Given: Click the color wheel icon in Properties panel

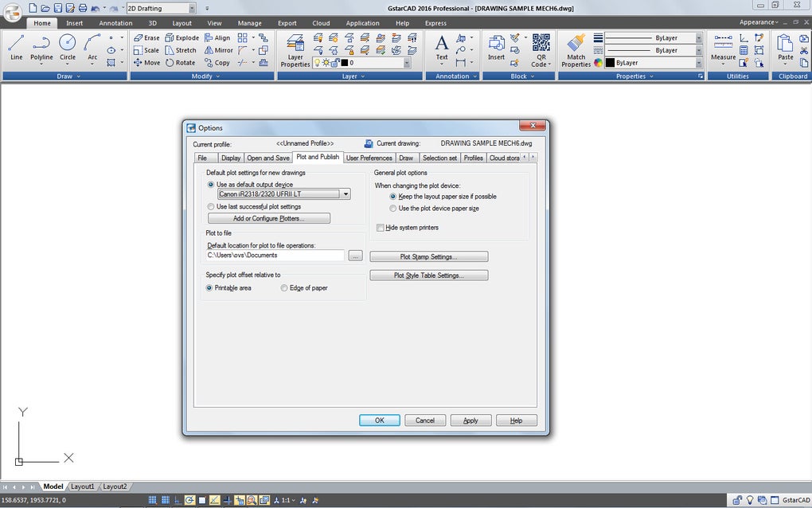Looking at the screenshot, I should click(598, 63).
